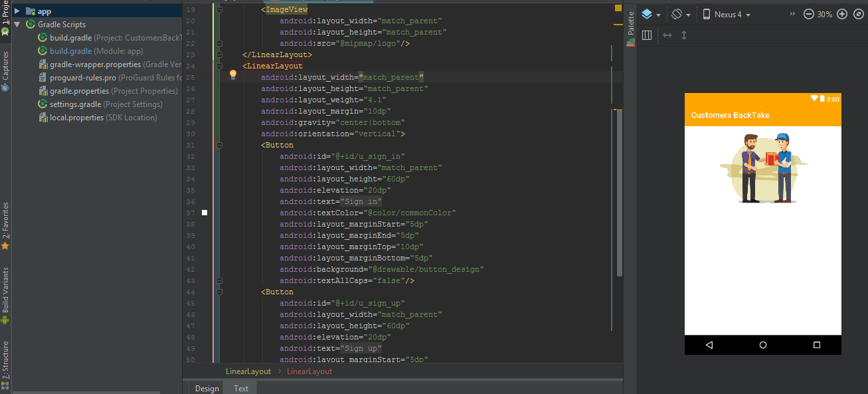
Task: Switch to the Text tab
Action: pyautogui.click(x=240, y=388)
